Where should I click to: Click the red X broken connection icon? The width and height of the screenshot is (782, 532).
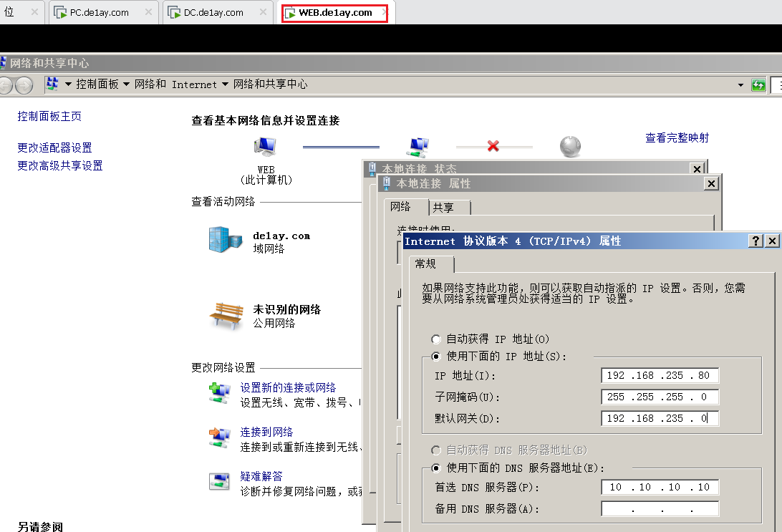coord(493,146)
